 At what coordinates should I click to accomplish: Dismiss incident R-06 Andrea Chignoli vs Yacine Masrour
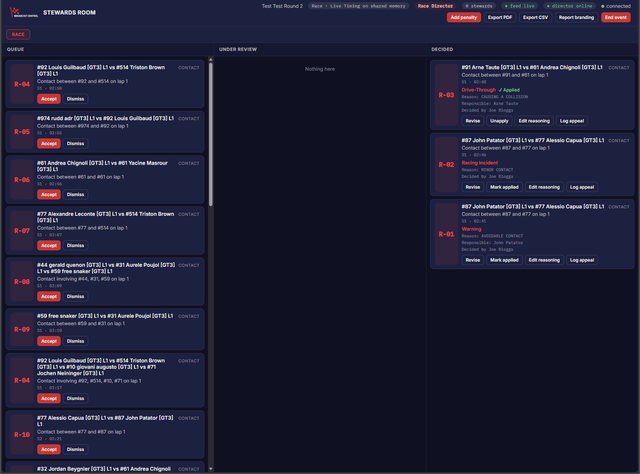tap(76, 194)
